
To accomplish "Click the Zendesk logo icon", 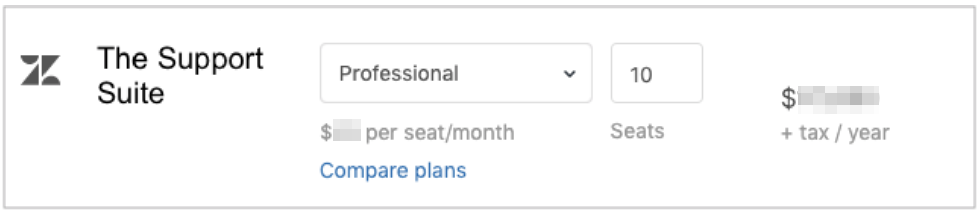I will pos(40,70).
